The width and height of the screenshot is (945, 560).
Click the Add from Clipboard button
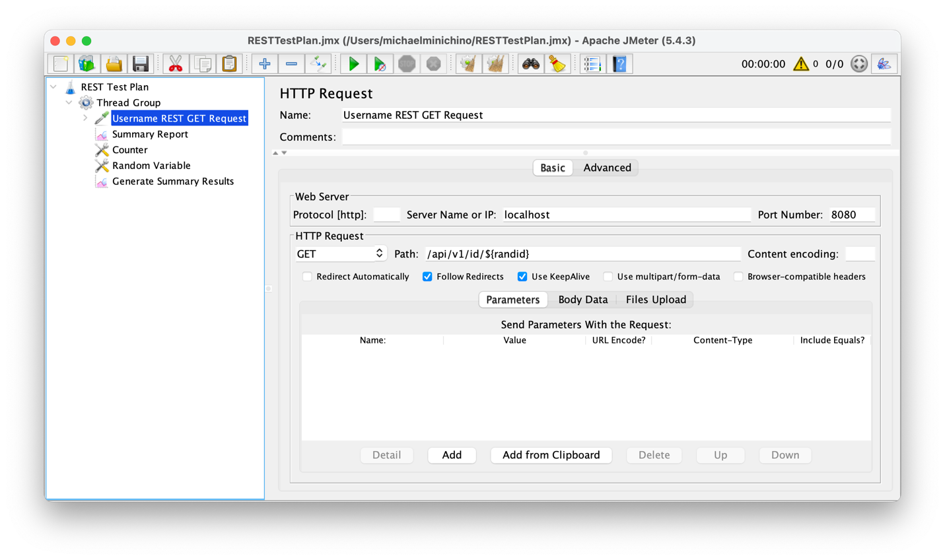(551, 455)
